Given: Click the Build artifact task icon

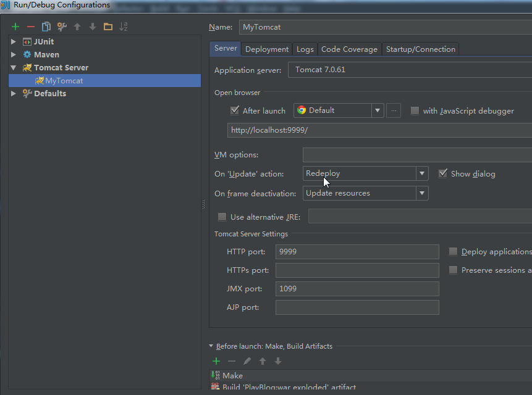Looking at the screenshot, I should click(216, 386).
